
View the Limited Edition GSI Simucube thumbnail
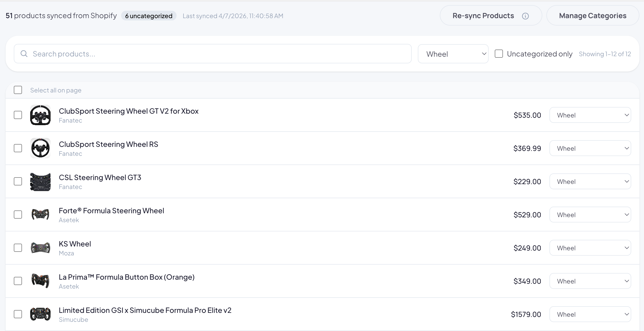[40, 314]
